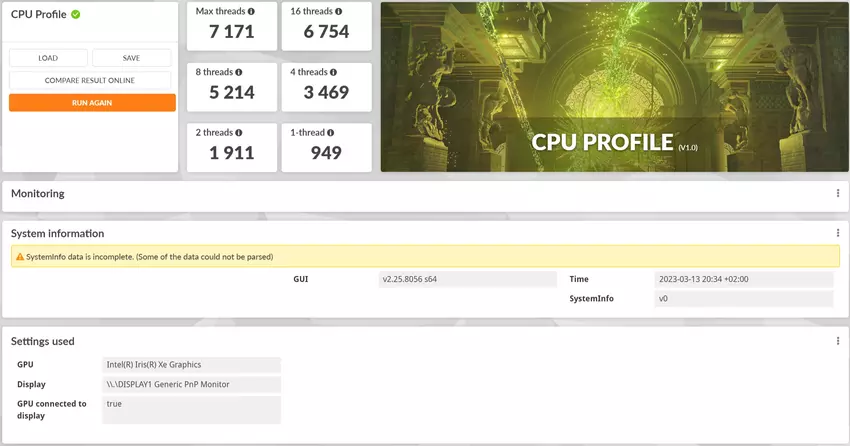Open the Monitoring panel options menu

pyautogui.click(x=837, y=194)
